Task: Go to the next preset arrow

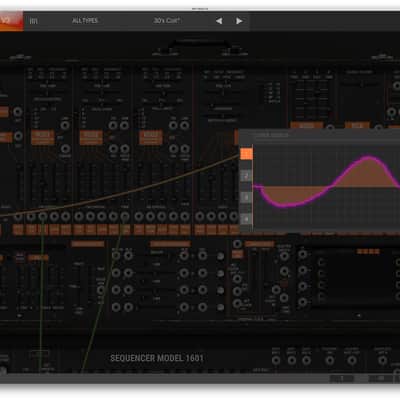Action: pos(239,21)
